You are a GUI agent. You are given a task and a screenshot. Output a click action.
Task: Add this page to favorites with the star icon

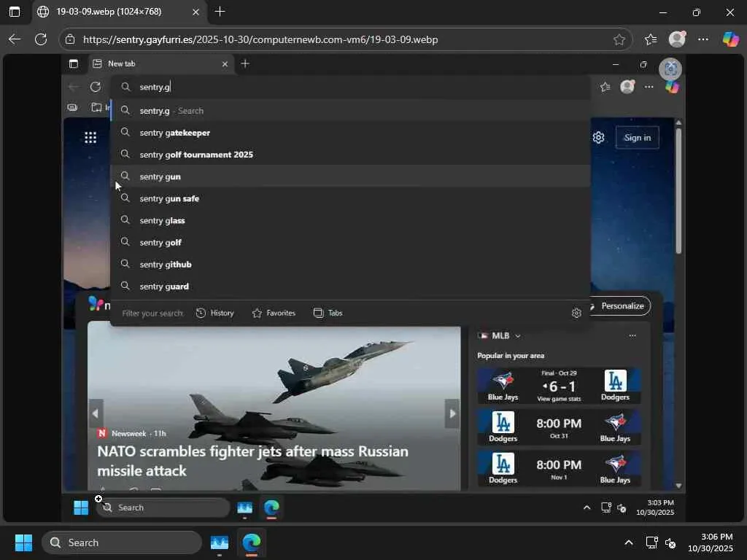(619, 39)
